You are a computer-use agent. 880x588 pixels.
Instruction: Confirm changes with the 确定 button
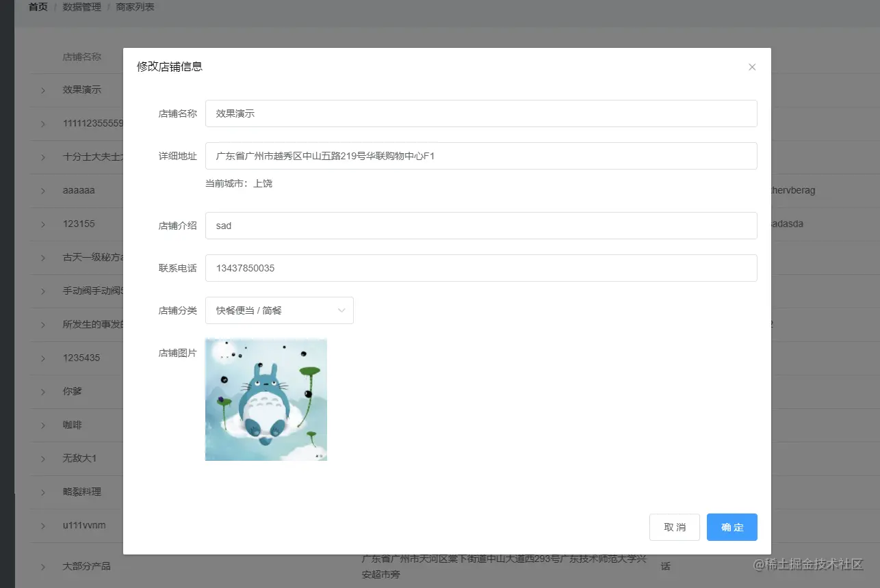[x=732, y=527]
